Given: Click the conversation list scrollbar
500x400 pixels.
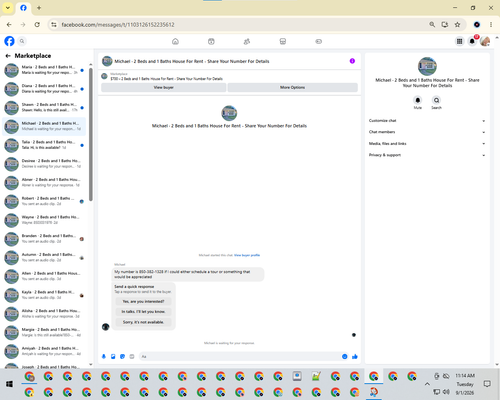Looking at the screenshot, I should pos(91,134).
